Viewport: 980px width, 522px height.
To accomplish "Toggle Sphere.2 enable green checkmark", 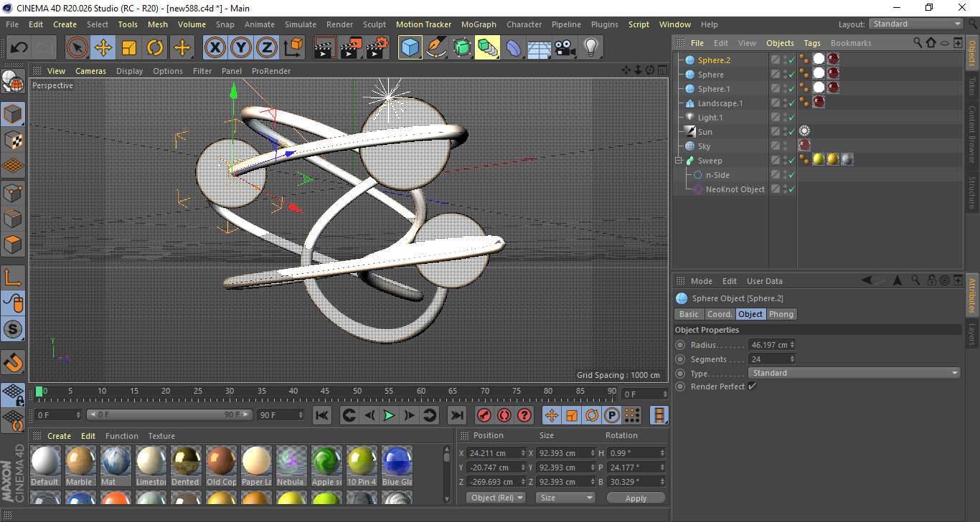I will [x=791, y=60].
